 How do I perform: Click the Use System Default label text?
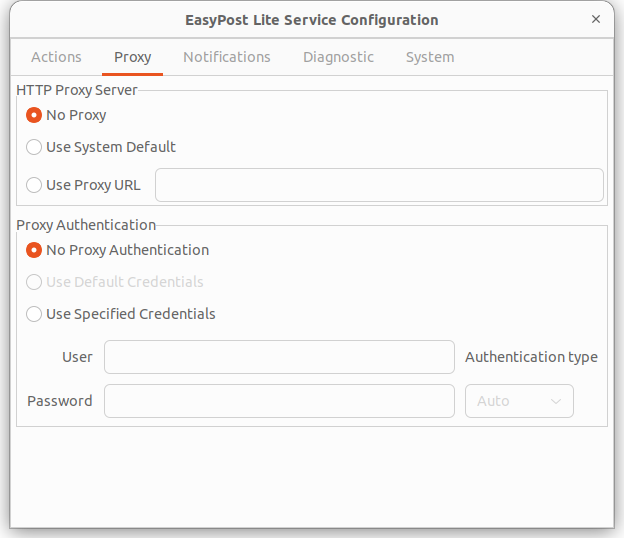pyautogui.click(x=111, y=147)
